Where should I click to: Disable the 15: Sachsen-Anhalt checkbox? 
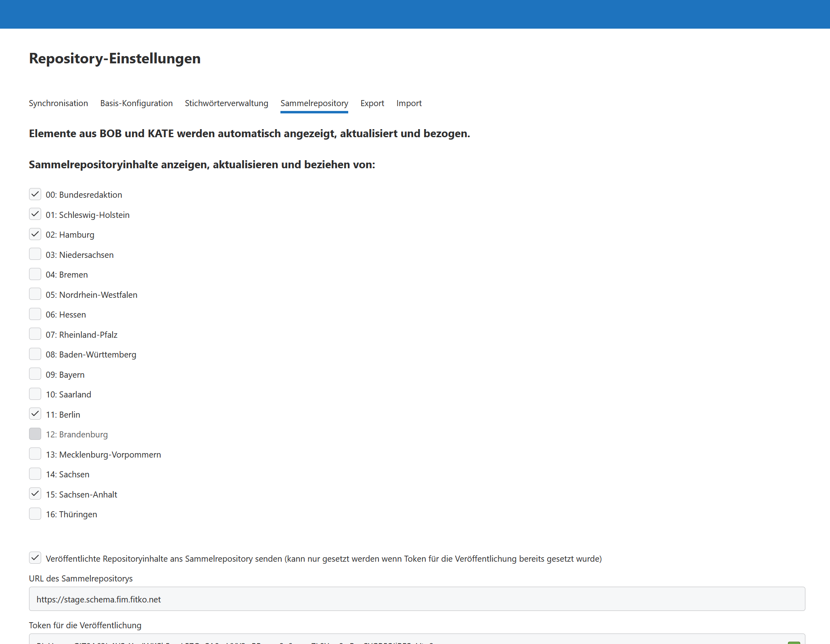[35, 494]
